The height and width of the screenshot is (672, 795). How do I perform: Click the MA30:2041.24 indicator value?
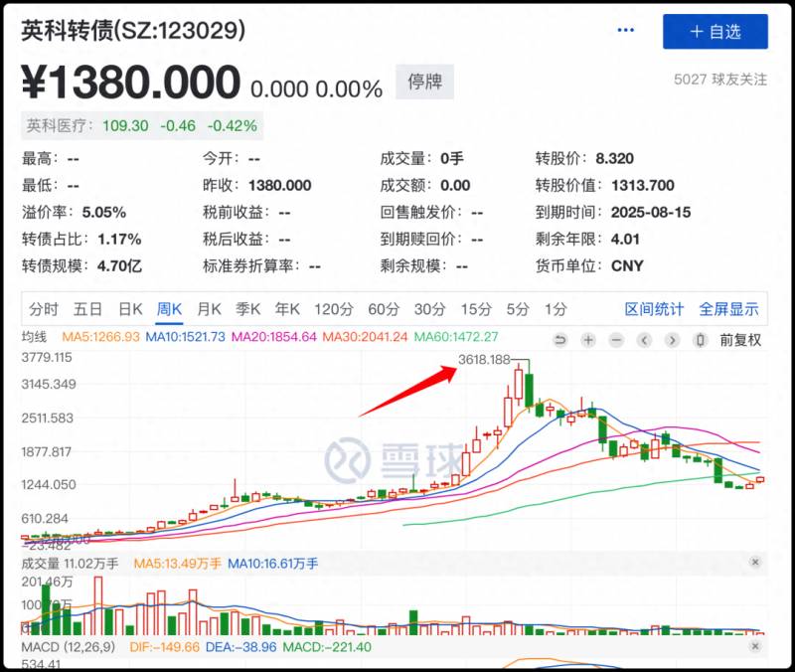[365, 337]
